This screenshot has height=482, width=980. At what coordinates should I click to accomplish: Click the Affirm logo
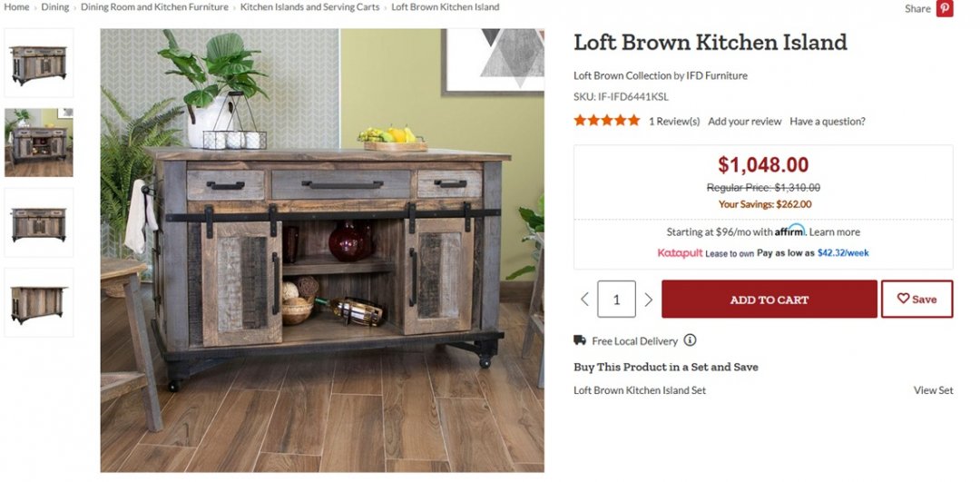pos(789,231)
